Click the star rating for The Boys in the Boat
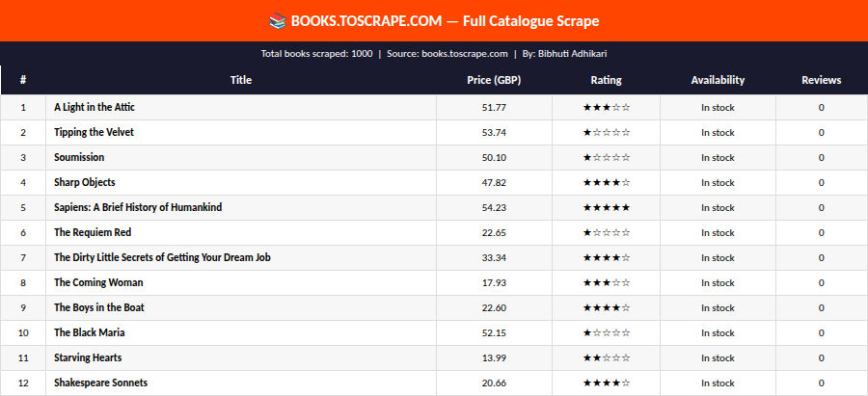Viewport: 868px width, 396px height. pos(607,307)
